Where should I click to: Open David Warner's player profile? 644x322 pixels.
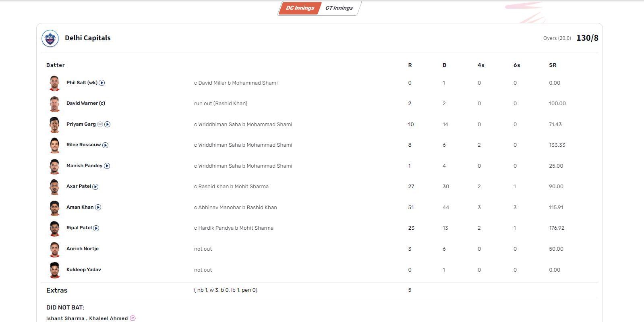click(85, 103)
